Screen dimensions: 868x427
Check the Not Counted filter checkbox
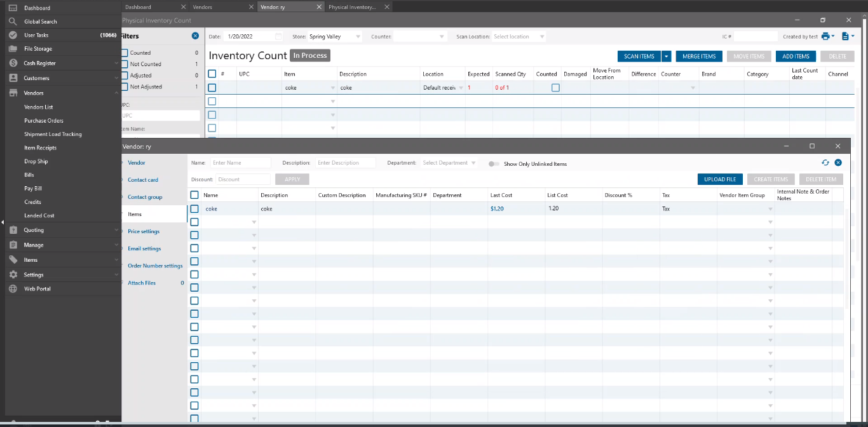pyautogui.click(x=125, y=64)
